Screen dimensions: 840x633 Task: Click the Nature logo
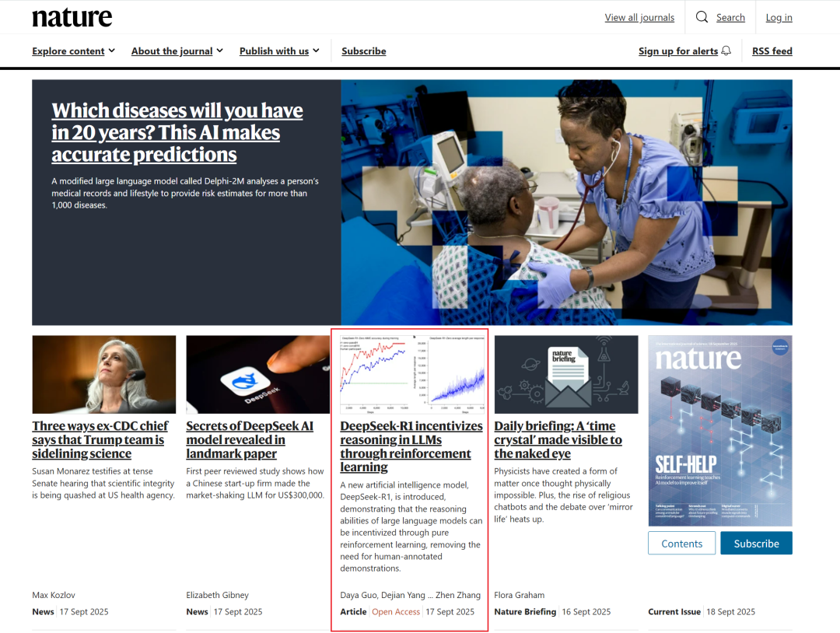(x=72, y=17)
